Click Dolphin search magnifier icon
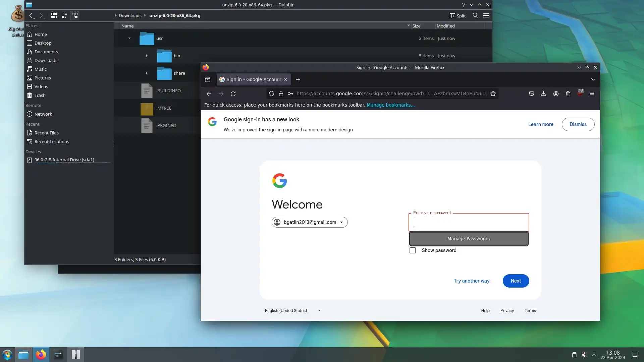Viewport: 644px width, 362px height. pyautogui.click(x=475, y=15)
